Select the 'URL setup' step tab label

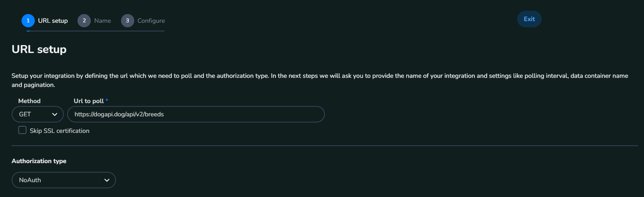(x=53, y=21)
